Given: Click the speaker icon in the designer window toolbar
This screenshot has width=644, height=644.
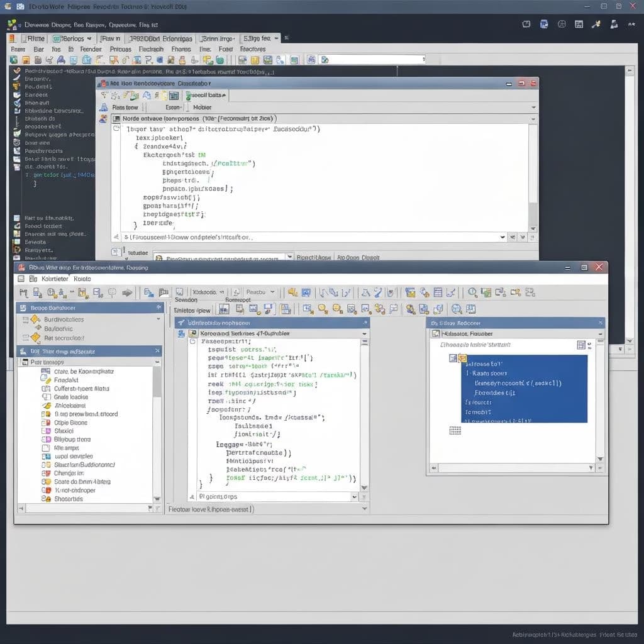Looking at the screenshot, I should tap(292, 292).
